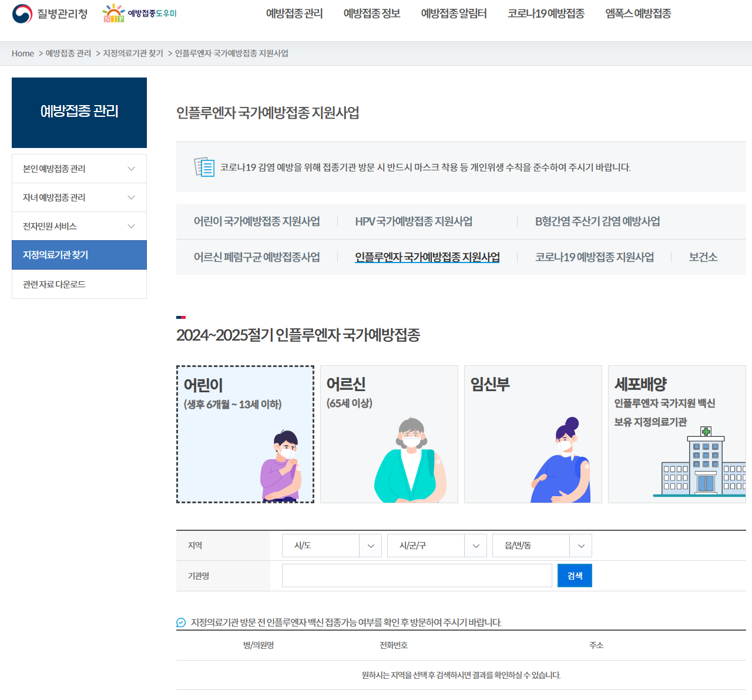752x700 pixels.
Task: Expand the 본인 예방접종 관리 sidebar section
Action: 79,169
